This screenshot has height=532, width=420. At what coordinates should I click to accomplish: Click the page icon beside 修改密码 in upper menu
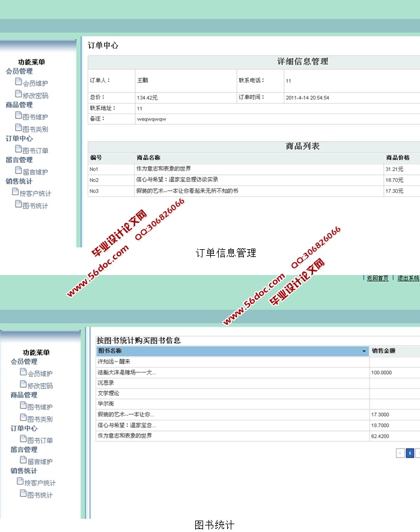tap(19, 95)
